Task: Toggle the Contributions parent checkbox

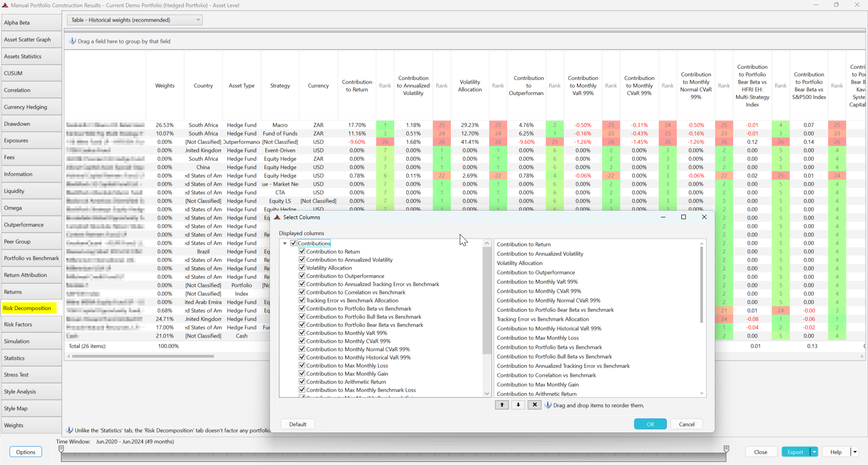Action: pos(294,243)
